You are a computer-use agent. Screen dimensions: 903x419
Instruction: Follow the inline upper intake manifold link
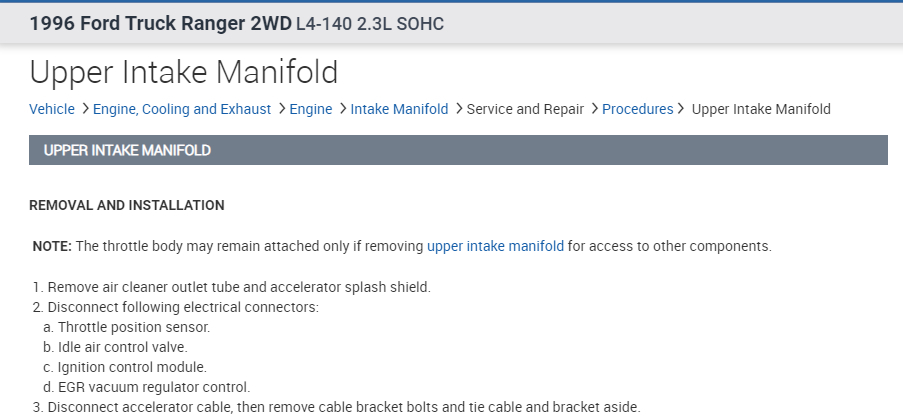495,246
